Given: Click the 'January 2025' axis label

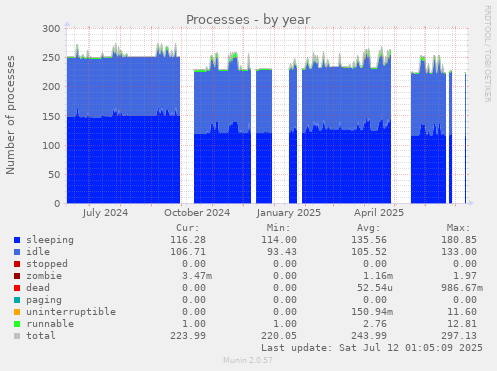Looking at the screenshot, I should (x=289, y=213).
